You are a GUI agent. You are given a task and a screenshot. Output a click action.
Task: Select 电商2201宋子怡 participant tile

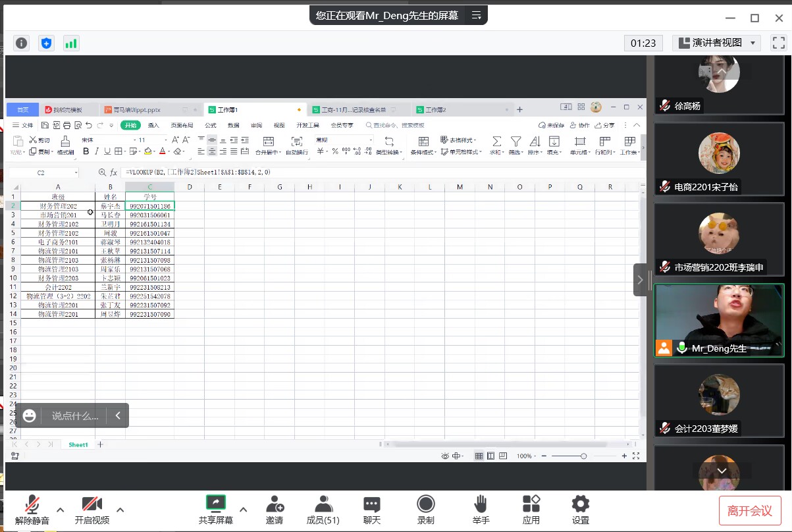[719, 159]
